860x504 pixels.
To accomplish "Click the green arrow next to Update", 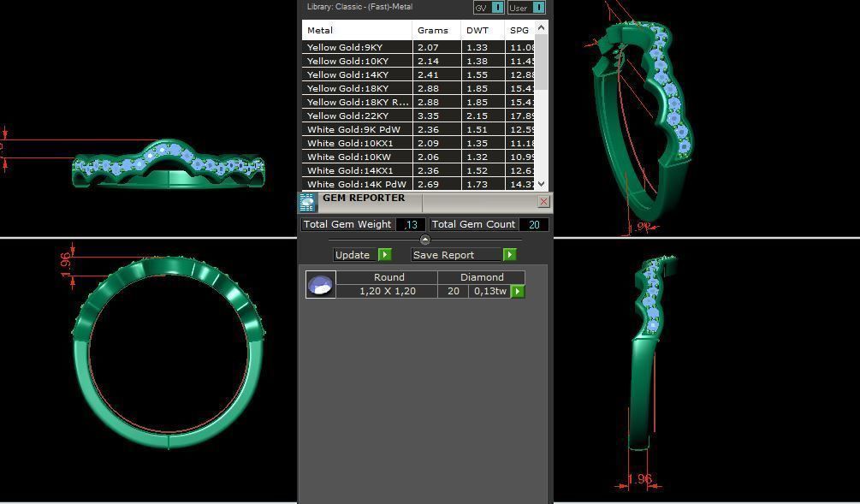I will pyautogui.click(x=384, y=254).
